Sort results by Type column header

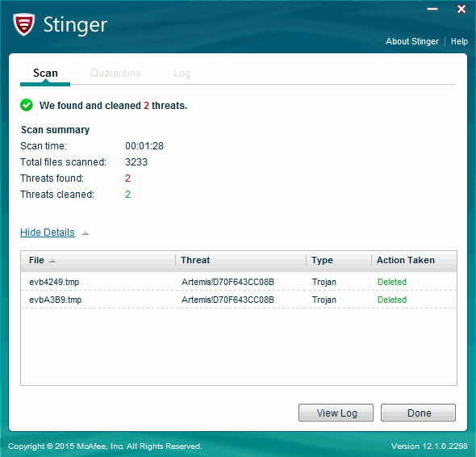339,261
